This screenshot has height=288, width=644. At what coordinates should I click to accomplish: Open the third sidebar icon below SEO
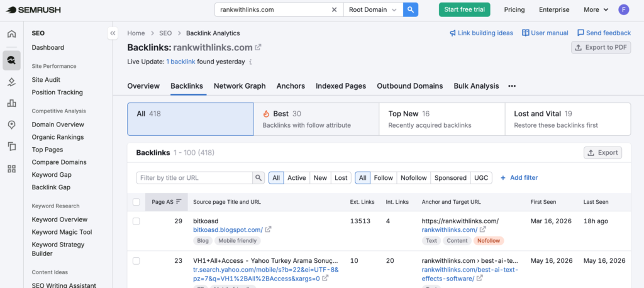pos(11,82)
